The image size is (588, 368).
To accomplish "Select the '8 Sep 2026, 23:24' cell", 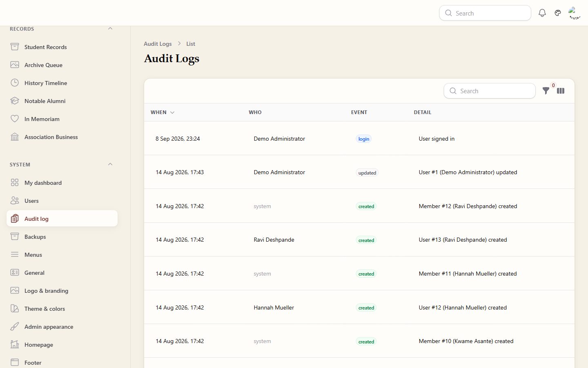I will pos(178,139).
